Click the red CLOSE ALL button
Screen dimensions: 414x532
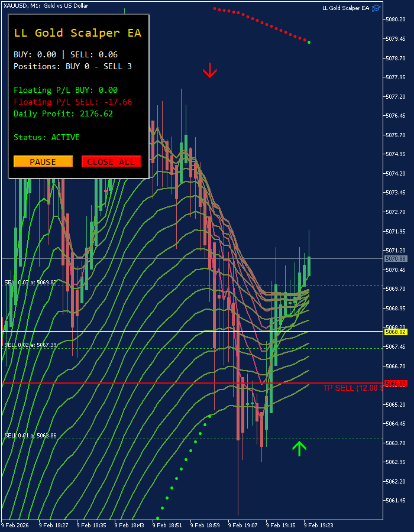pyautogui.click(x=111, y=161)
